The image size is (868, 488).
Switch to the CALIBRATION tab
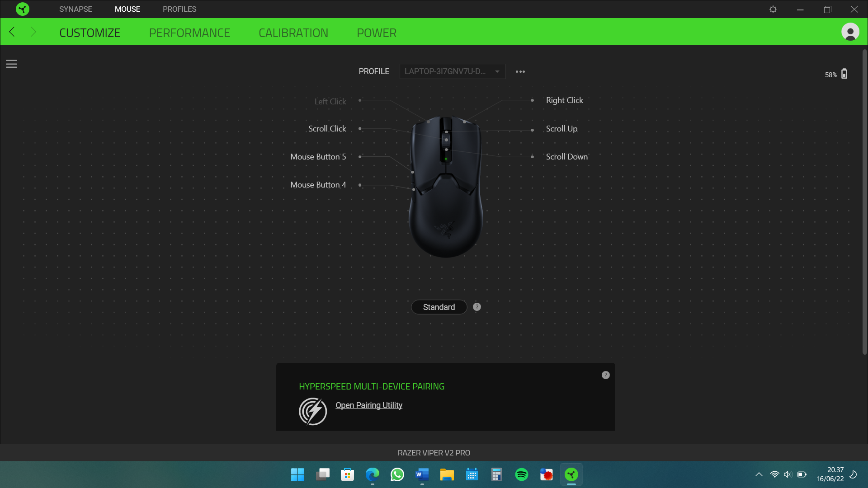(293, 33)
